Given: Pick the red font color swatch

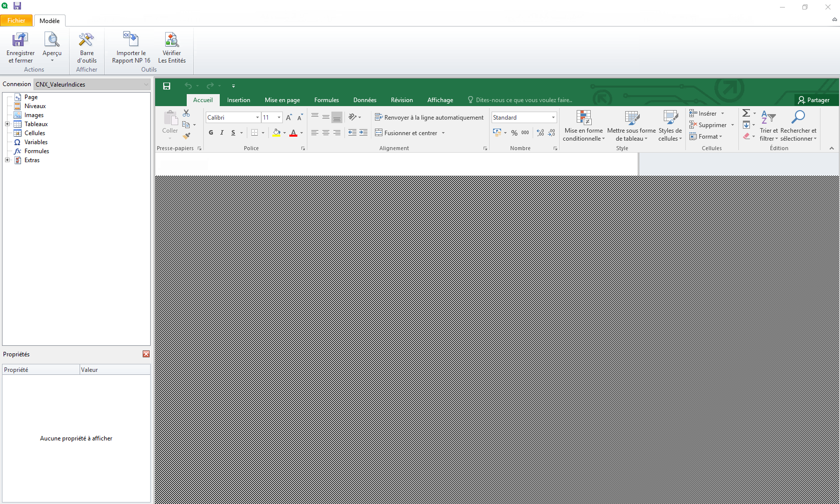Looking at the screenshot, I should click(293, 133).
